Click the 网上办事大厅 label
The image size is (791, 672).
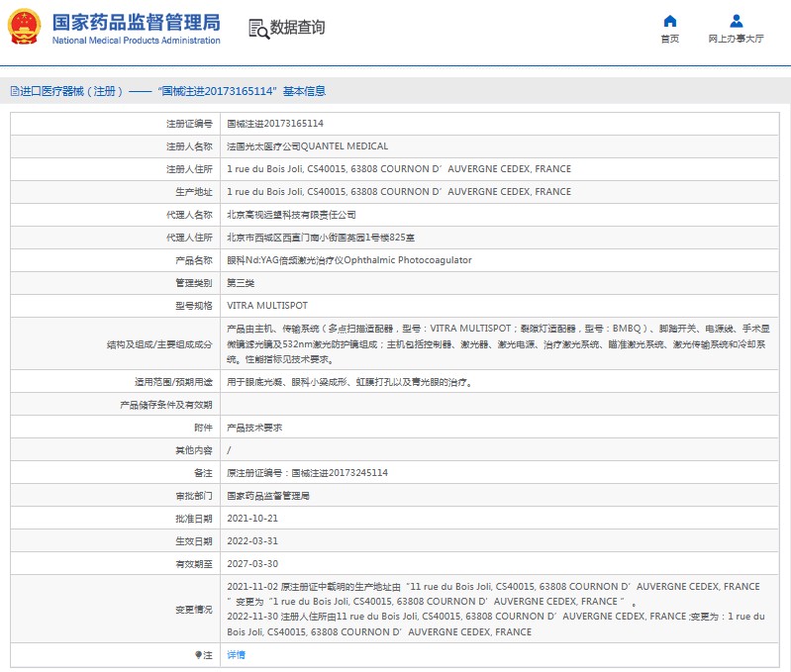(736, 39)
